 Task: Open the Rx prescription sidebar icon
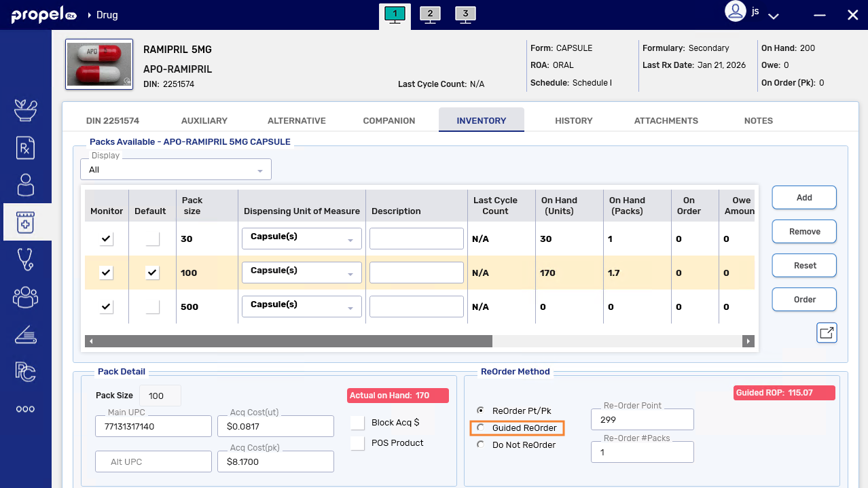click(25, 147)
